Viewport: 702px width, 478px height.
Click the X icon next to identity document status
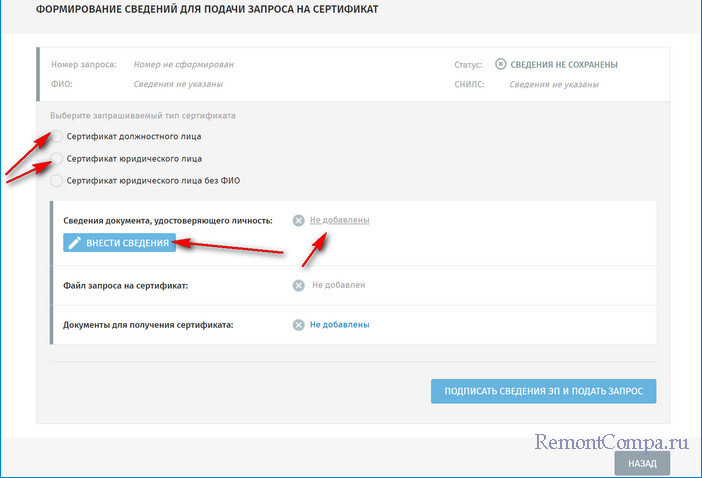298,220
